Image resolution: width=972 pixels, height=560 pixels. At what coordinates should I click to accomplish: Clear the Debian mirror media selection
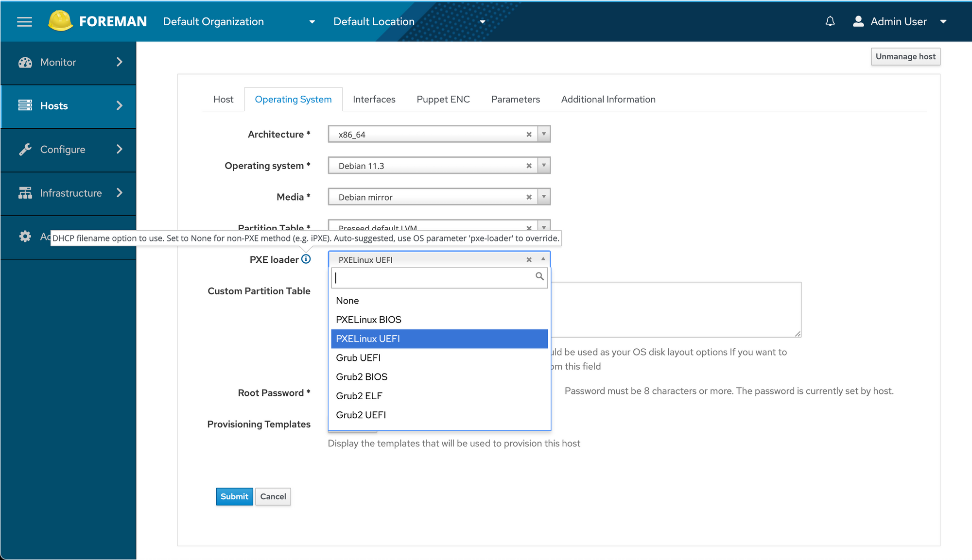tap(529, 197)
